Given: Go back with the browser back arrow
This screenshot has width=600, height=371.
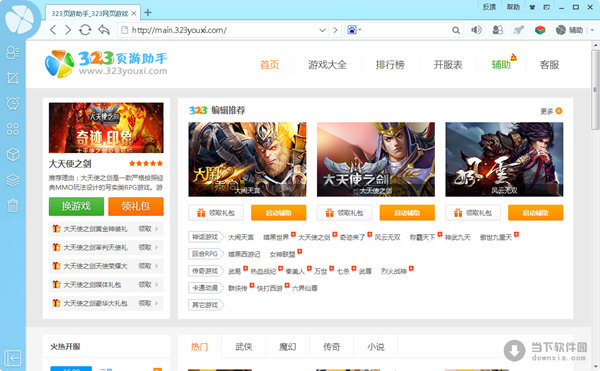Looking at the screenshot, I should tap(53, 30).
